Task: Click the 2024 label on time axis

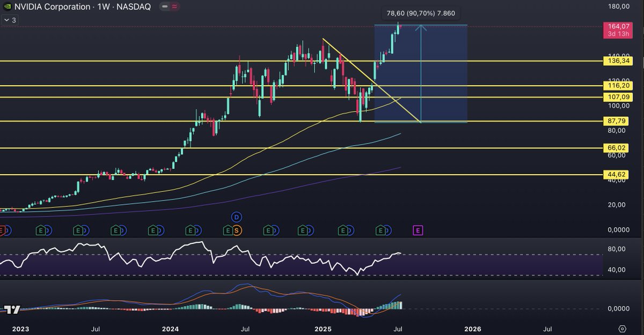Action: [x=171, y=328]
